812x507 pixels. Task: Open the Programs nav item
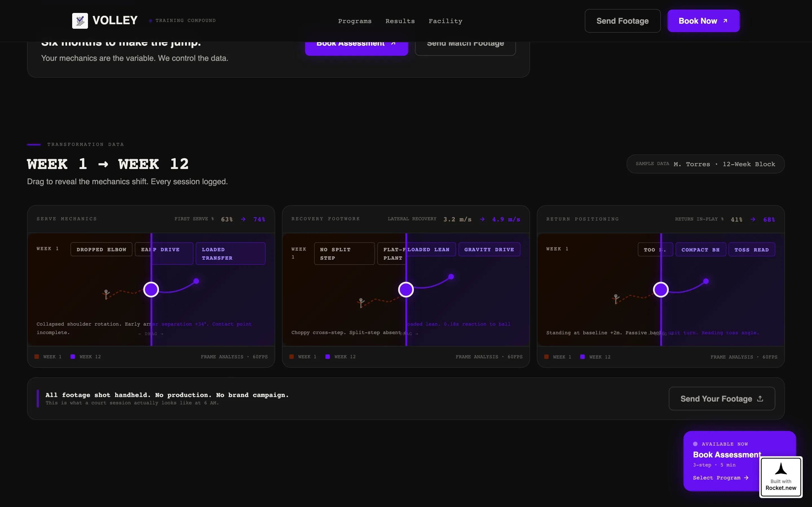(355, 21)
